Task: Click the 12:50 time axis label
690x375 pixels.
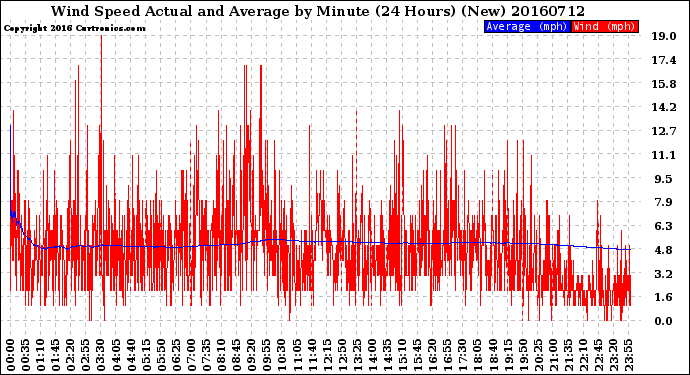Action: coord(342,355)
